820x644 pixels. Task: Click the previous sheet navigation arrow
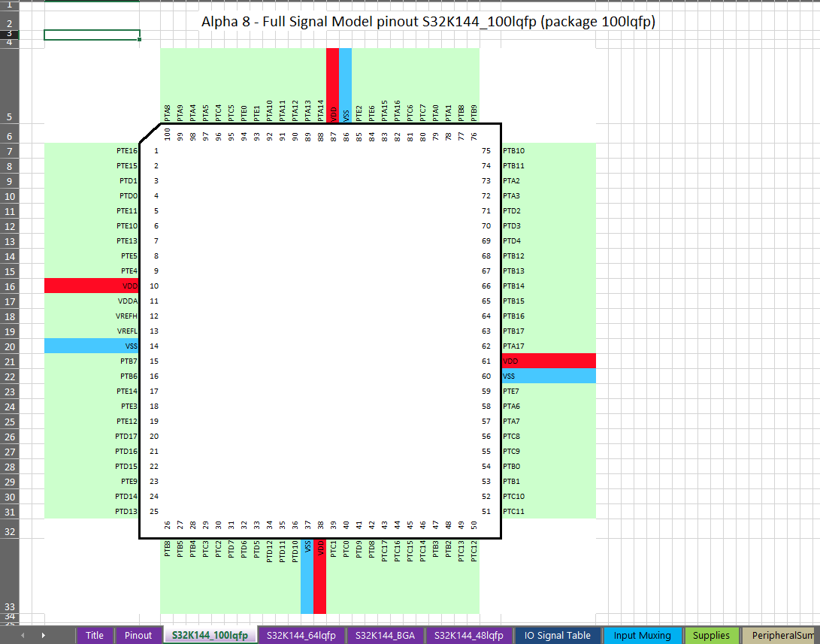22,635
